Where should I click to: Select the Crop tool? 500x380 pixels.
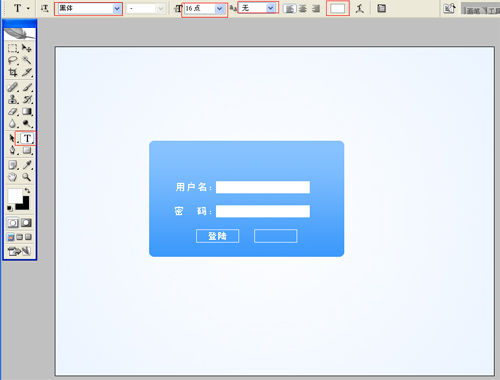[x=13, y=73]
